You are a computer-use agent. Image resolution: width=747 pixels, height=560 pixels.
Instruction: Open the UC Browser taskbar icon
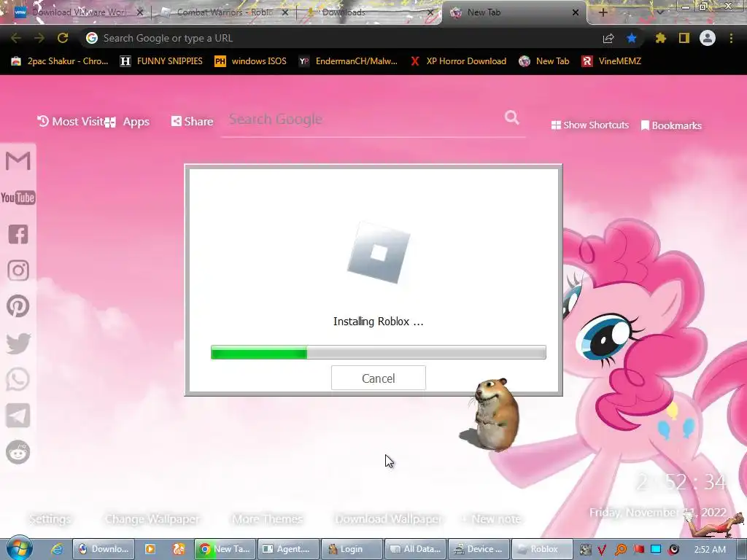pyautogui.click(x=178, y=549)
